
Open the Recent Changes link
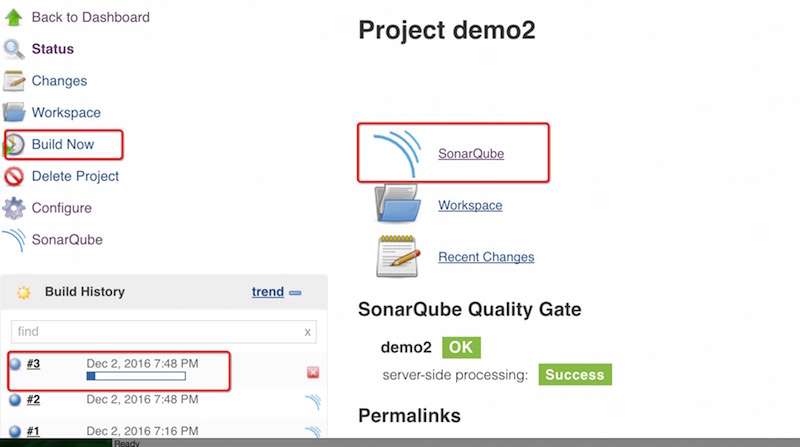tap(486, 257)
